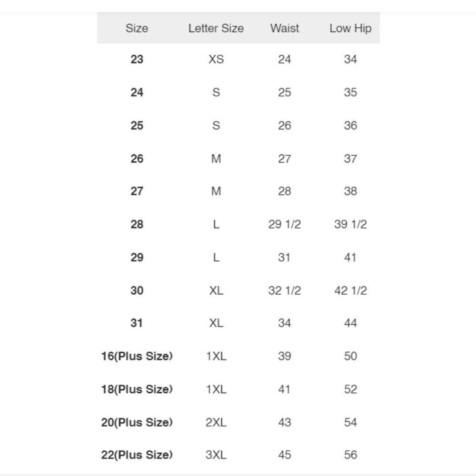Viewport: 476px width, 476px height.
Task: Select the 22(Plus Size) row label
Action: pos(137,455)
